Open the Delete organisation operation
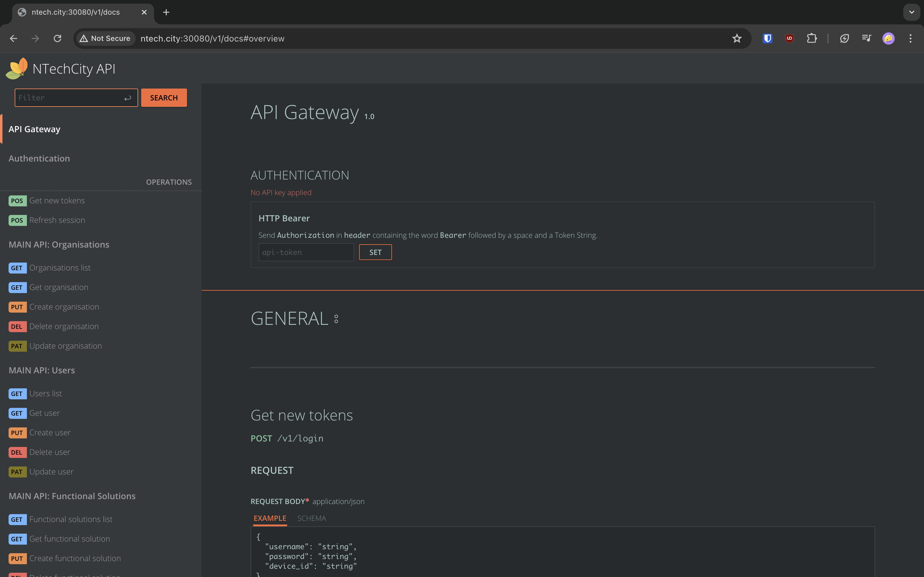Screen dimensions: 924x577 pos(64,326)
